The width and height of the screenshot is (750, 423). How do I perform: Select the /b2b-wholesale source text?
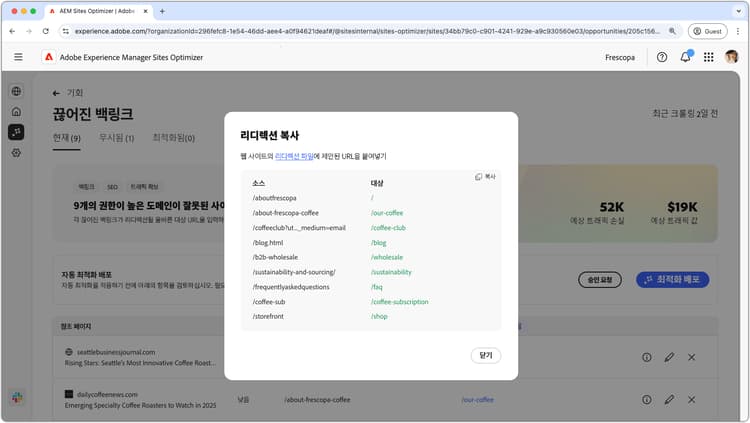tap(275, 257)
